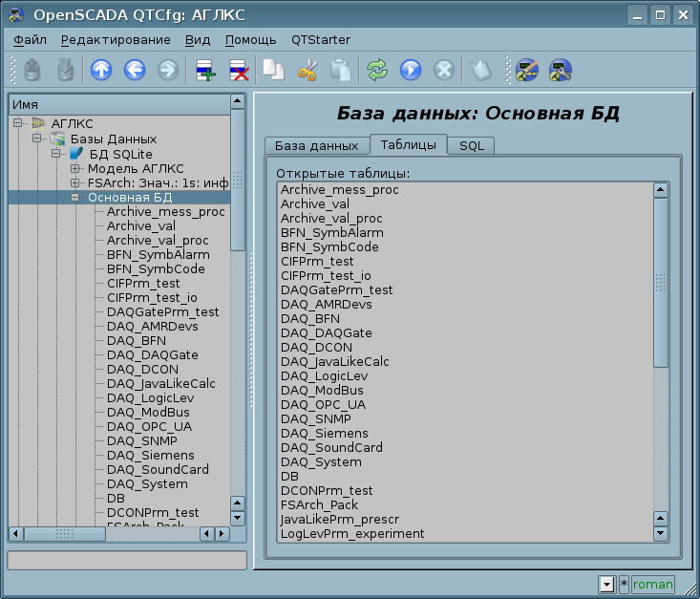This screenshot has height=599, width=700.
Task: Collapse the АГЛКС root tree node
Action: coord(17,124)
